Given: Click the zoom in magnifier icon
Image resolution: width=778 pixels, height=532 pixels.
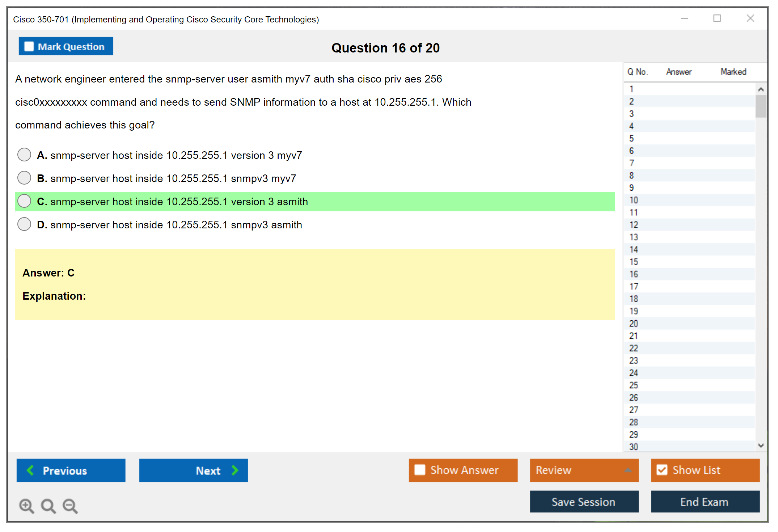Looking at the screenshot, I should [26, 506].
